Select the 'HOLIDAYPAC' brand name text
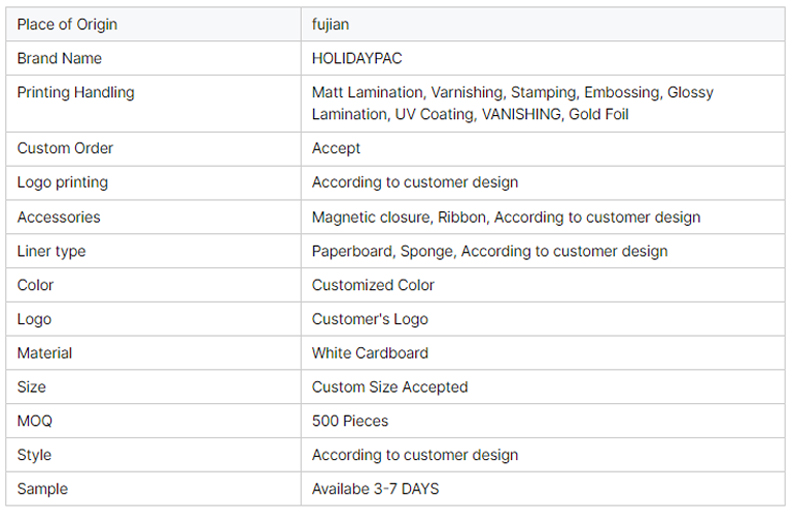Screen dimensions: 800x516 (x=357, y=58)
